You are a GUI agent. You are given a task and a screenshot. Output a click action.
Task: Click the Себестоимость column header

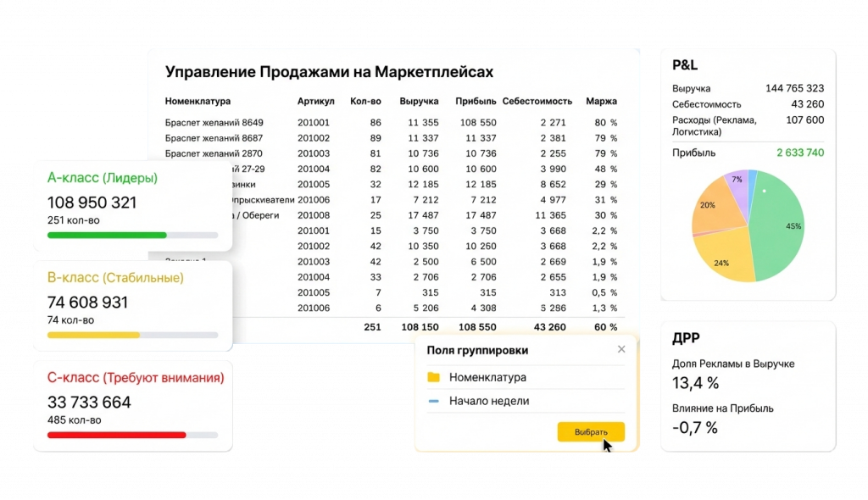coord(537,101)
